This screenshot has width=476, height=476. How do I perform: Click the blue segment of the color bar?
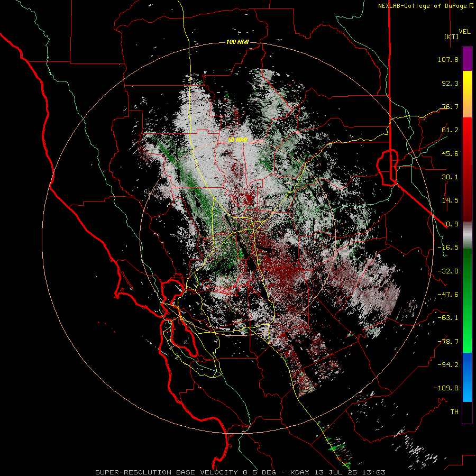[x=467, y=377]
